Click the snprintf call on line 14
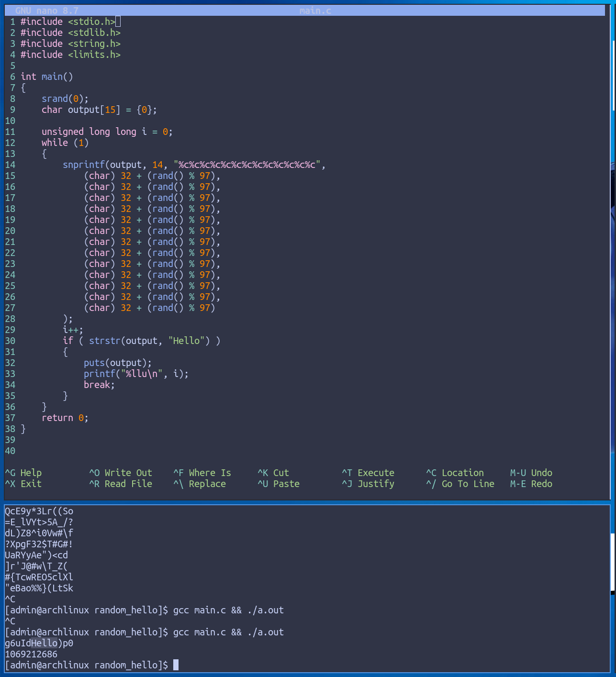This screenshot has width=616, height=677. point(194,165)
